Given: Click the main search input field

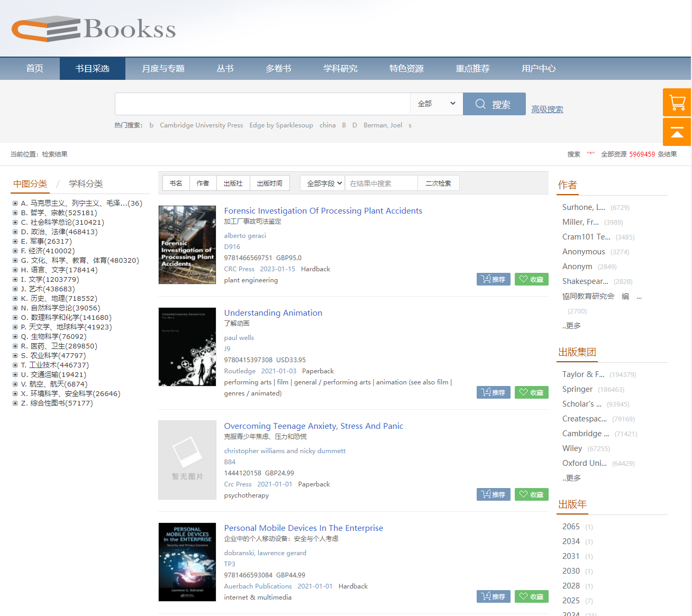Looking at the screenshot, I should pos(262,104).
